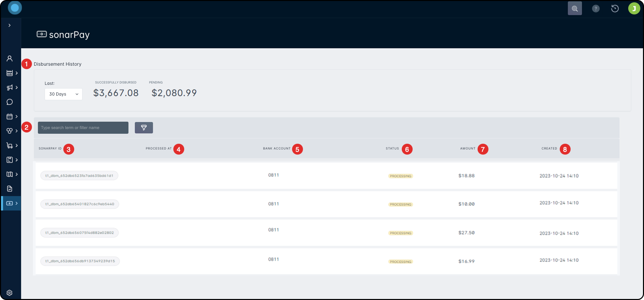Sort by the PROCESSED AT column header

point(159,148)
